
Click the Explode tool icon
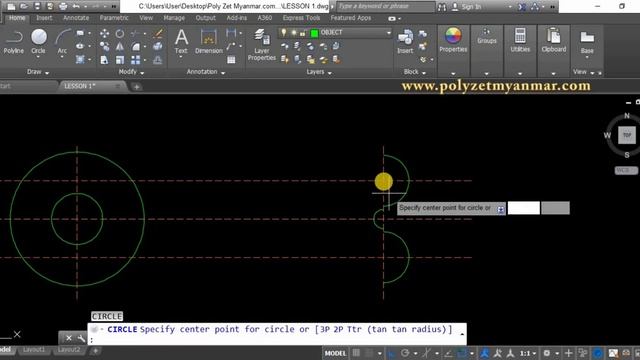tap(158, 47)
